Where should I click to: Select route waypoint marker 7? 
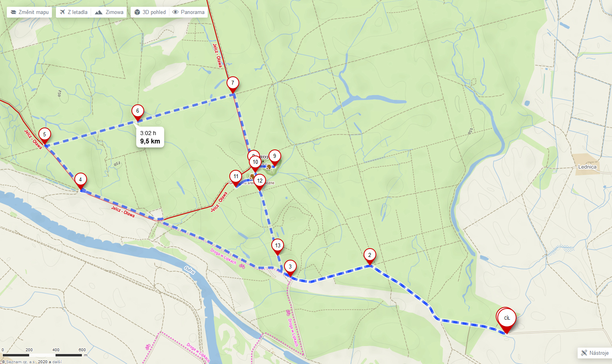tap(233, 84)
